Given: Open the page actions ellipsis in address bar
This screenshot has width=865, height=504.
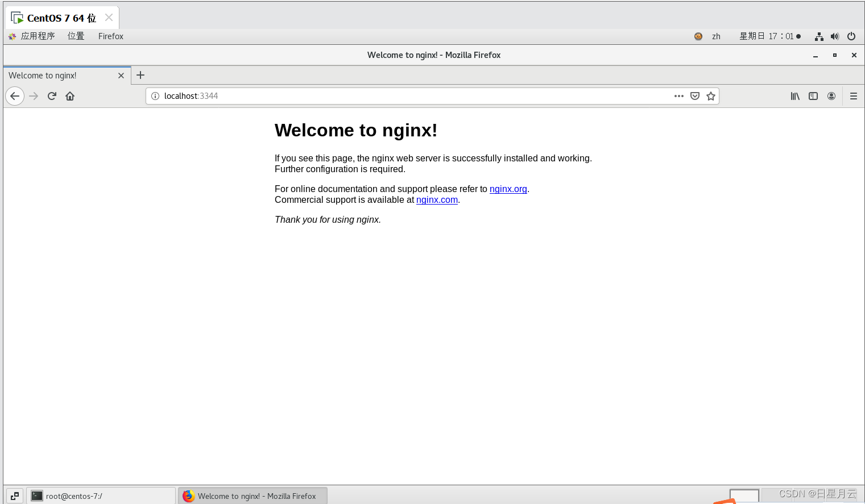Looking at the screenshot, I should point(678,96).
